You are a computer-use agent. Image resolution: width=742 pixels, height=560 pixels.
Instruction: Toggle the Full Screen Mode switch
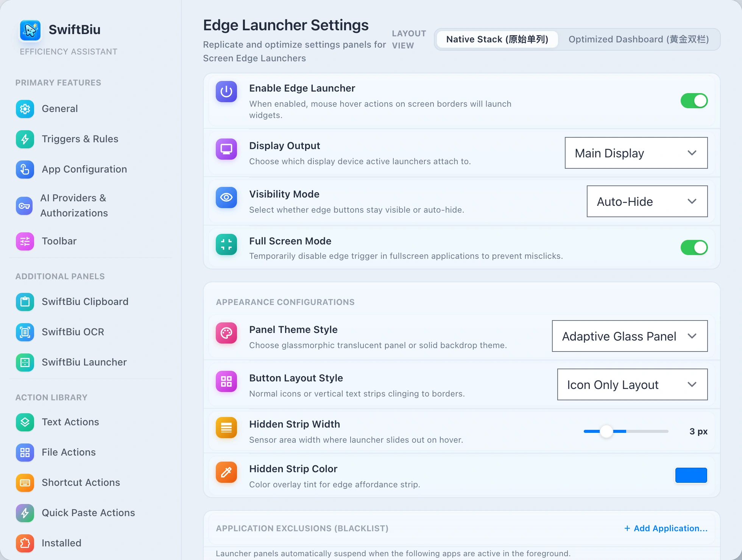[694, 247]
